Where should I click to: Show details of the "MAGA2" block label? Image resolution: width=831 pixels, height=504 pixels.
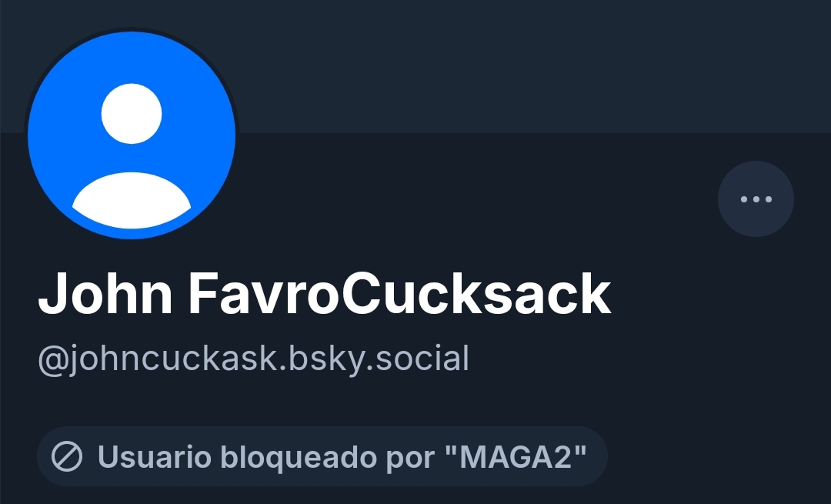[x=322, y=456]
